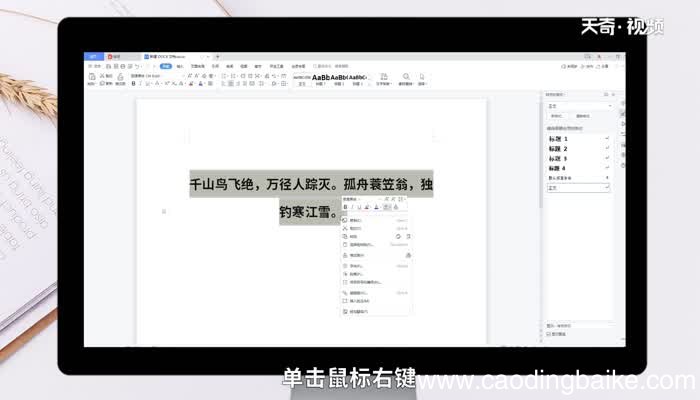Viewport: 700px width, 400px height.
Task: Choose Copy from the context menu
Action: (375, 221)
